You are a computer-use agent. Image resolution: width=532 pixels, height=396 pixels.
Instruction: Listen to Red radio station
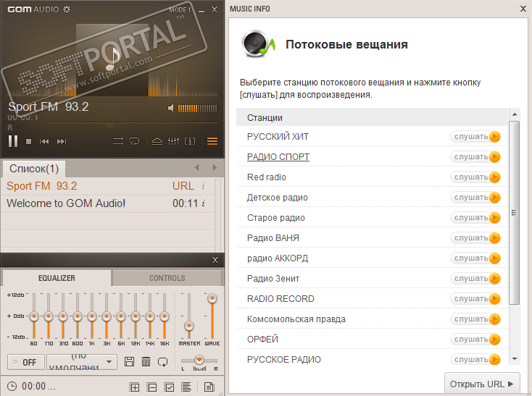475,177
